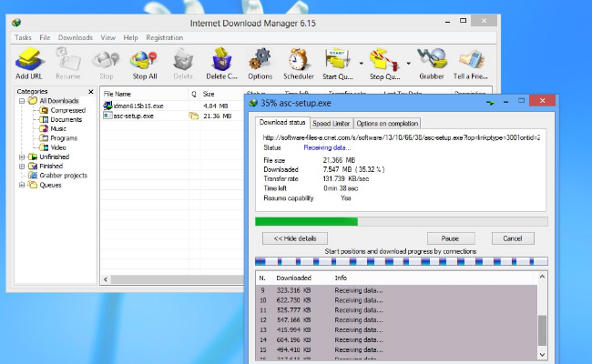Screen dimensions: 592x364
Task: Open the View menu
Action: pos(108,37)
